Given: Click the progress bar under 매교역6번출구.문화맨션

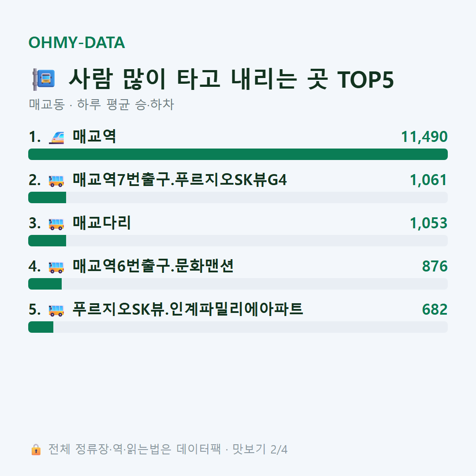Looking at the screenshot, I should coord(238,284).
